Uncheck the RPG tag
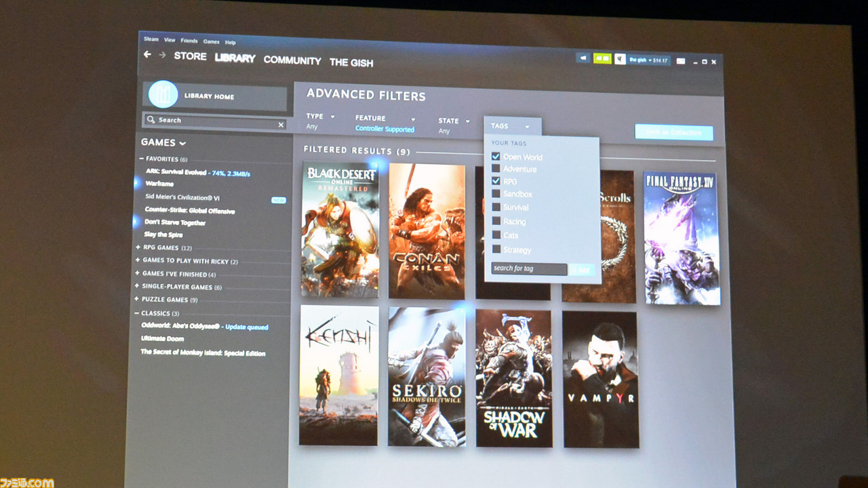This screenshot has height=488, width=868. [496, 181]
